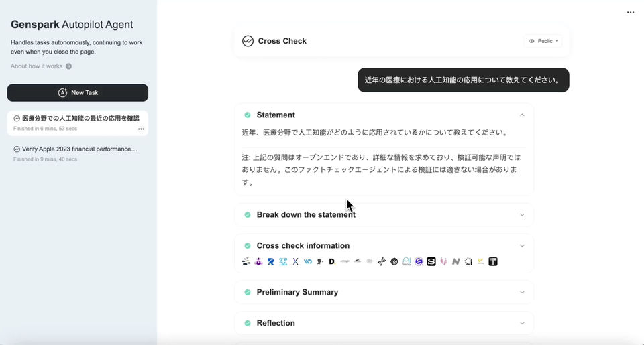
Task: Open the ellipsis menu on the 医療分野 task
Action: (x=141, y=129)
